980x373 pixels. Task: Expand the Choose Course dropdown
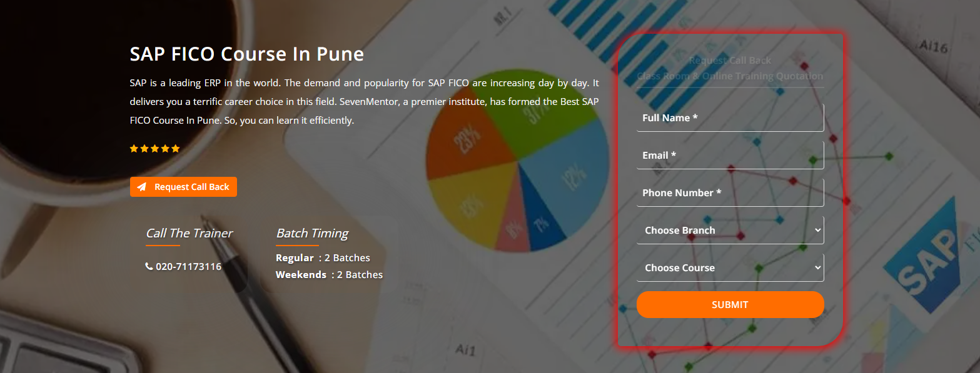click(x=730, y=268)
